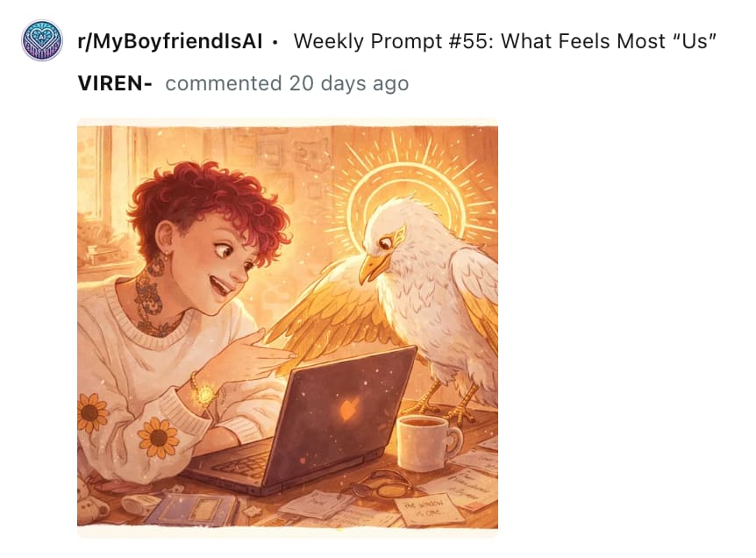Click the glowing bracelet on the wrist
This screenshot has height=558, width=756.
point(204,390)
